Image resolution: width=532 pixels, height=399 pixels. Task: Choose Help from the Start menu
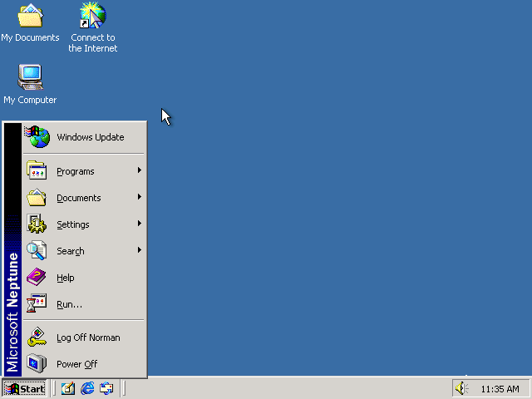[x=65, y=278]
